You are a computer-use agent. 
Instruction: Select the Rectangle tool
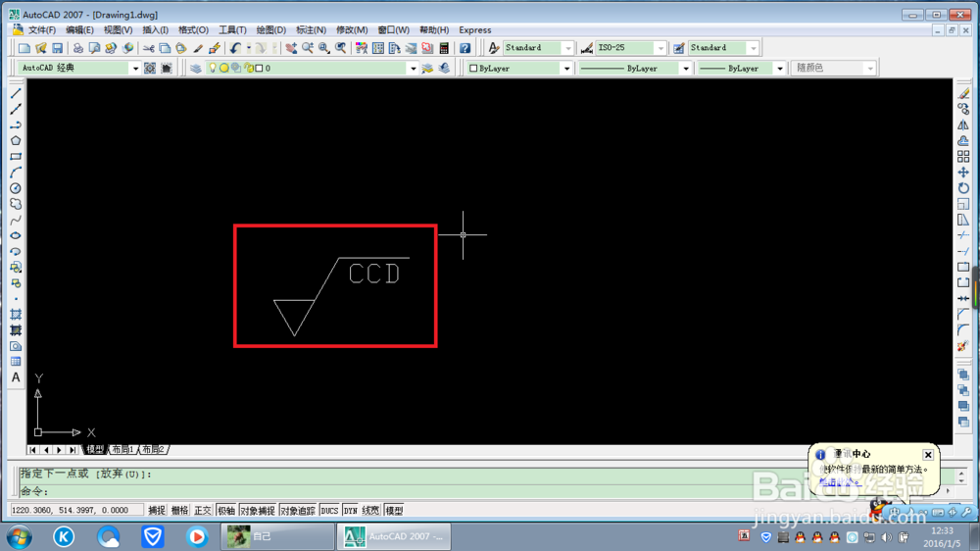coord(16,156)
